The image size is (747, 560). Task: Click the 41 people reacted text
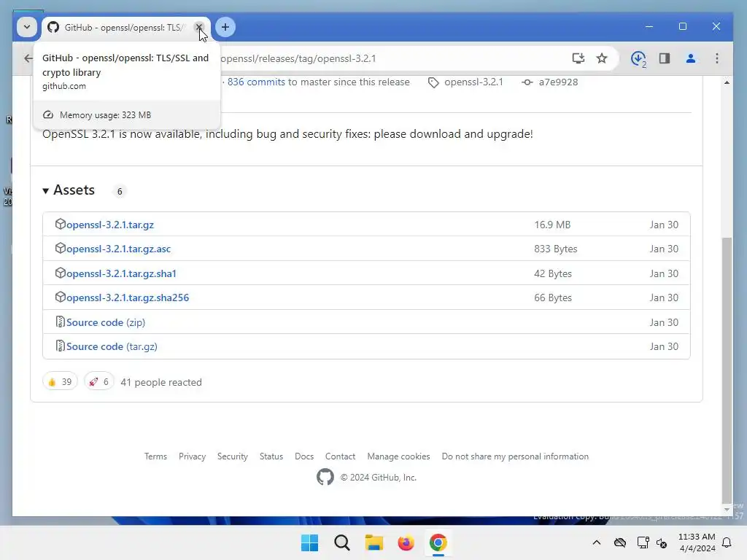coord(161,382)
